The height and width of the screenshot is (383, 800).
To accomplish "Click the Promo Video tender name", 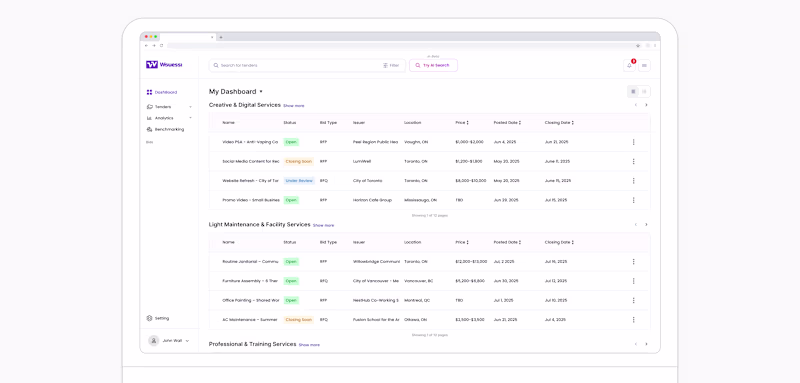I will pyautogui.click(x=251, y=200).
